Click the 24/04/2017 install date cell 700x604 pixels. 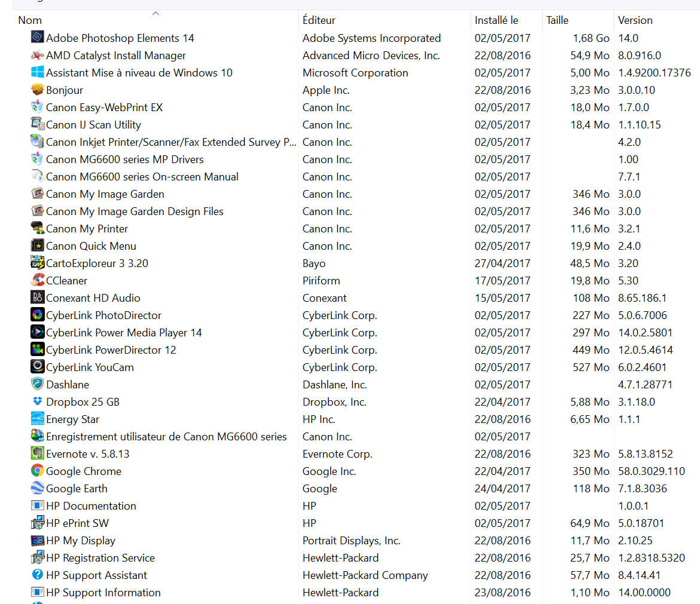[x=502, y=489]
